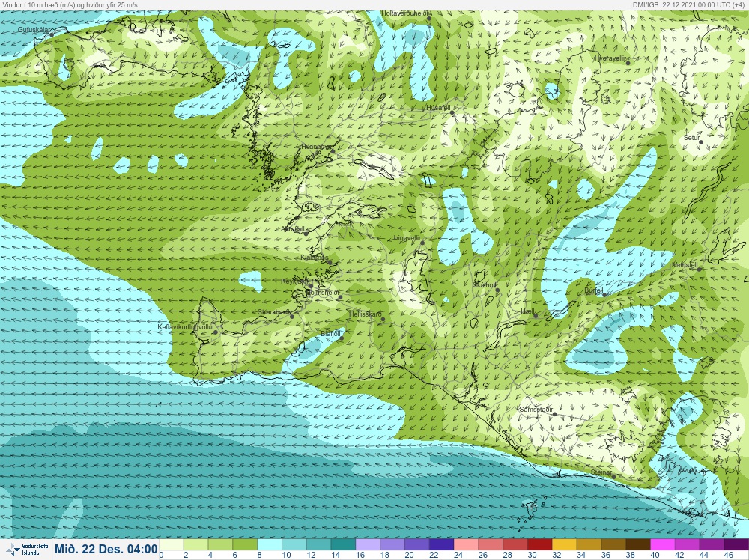Screen dimensions: 749x560
Task: Select the Hvanneyri station label
Action: click(x=316, y=147)
